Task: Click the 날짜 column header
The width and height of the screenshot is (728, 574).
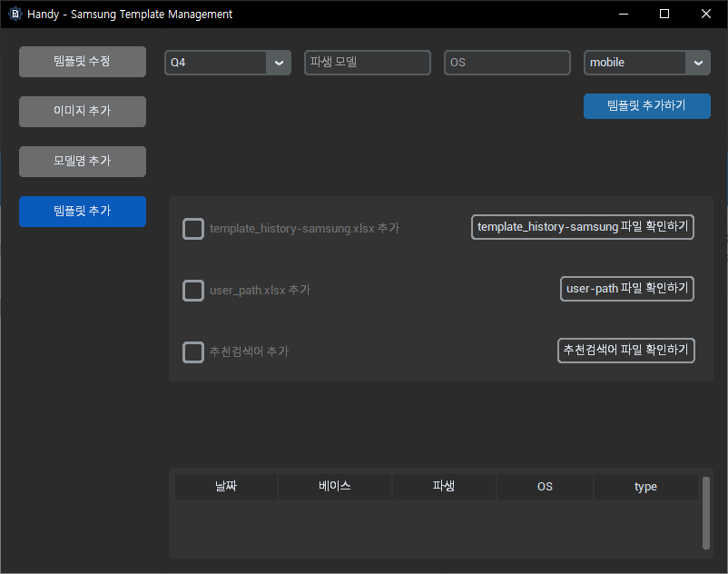Action: click(x=226, y=487)
